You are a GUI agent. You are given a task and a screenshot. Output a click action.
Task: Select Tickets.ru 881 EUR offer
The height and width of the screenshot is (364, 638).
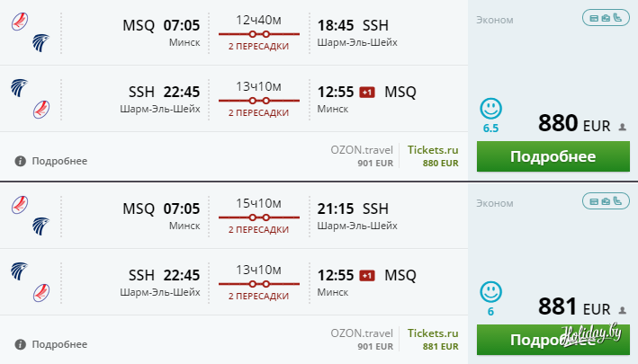tap(433, 339)
